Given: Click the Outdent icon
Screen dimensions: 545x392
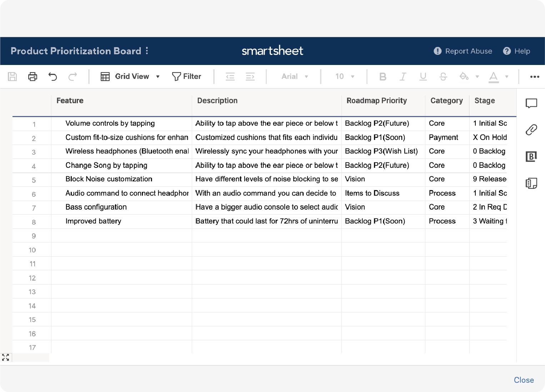Looking at the screenshot, I should (230, 76).
